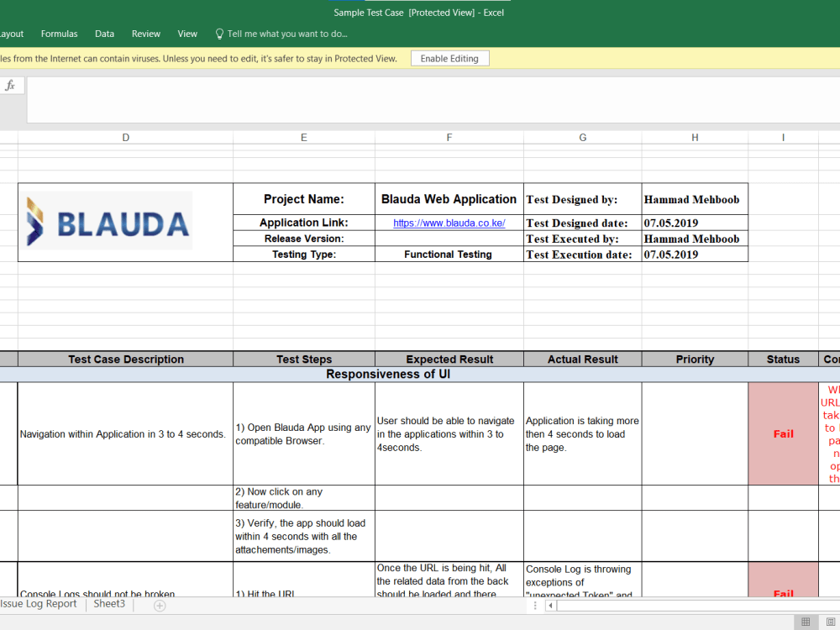Switch to Normal view icon in status bar
Image resolution: width=840 pixels, height=630 pixels.
[x=806, y=622]
